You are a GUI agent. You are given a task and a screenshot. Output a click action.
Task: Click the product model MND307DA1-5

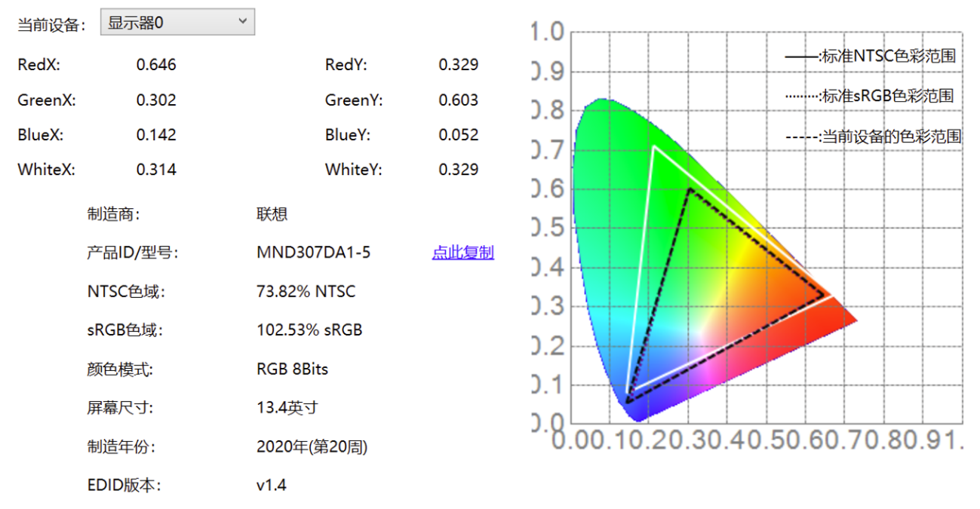(313, 253)
